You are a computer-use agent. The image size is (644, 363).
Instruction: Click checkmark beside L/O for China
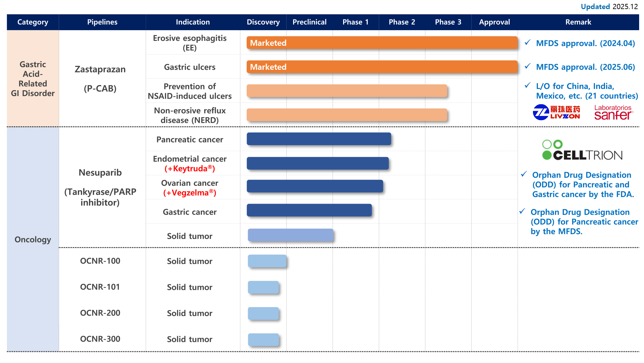pyautogui.click(x=528, y=85)
